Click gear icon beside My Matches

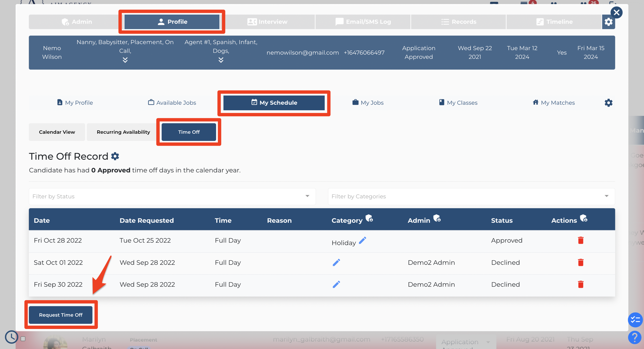pyautogui.click(x=608, y=103)
